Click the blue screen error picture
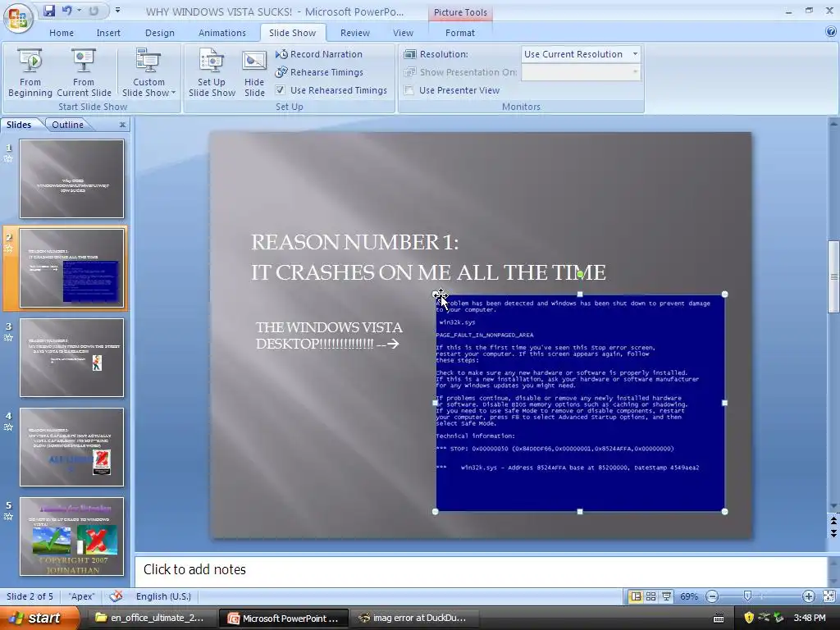Viewport: 840px width, 630px height. (580, 403)
